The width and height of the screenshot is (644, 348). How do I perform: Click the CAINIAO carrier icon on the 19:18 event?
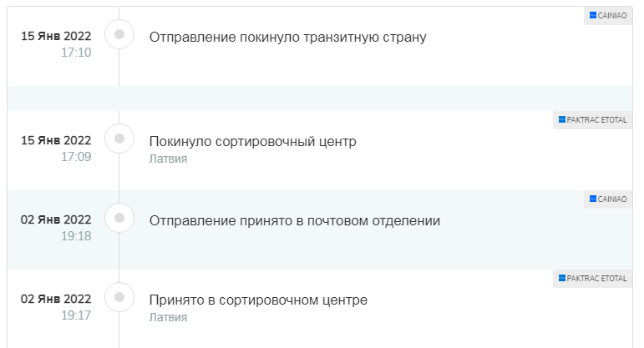point(594,199)
